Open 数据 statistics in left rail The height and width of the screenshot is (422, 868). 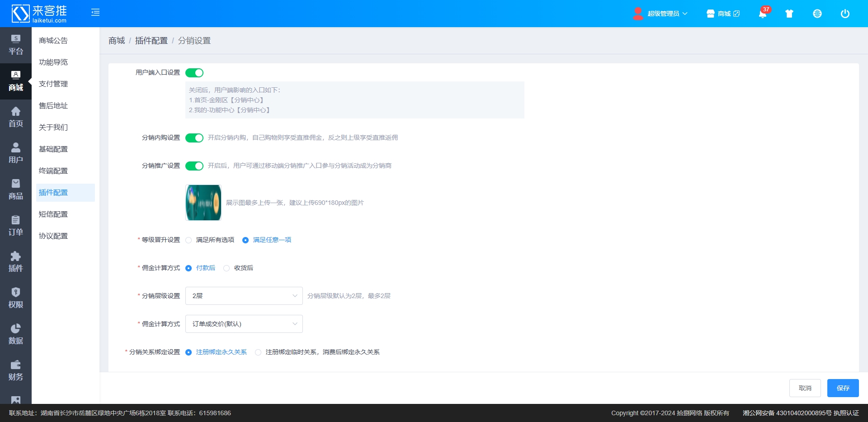[x=16, y=334]
